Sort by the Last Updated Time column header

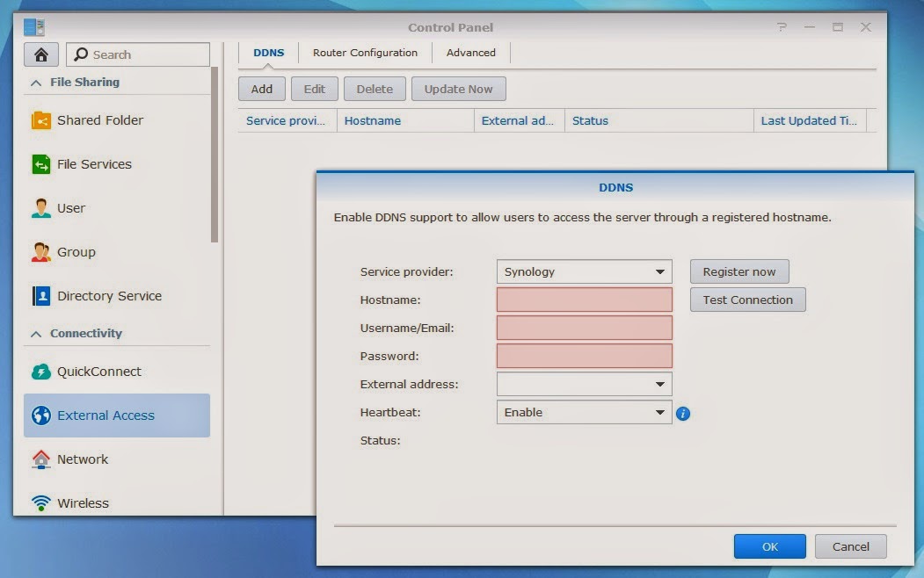pyautogui.click(x=810, y=120)
